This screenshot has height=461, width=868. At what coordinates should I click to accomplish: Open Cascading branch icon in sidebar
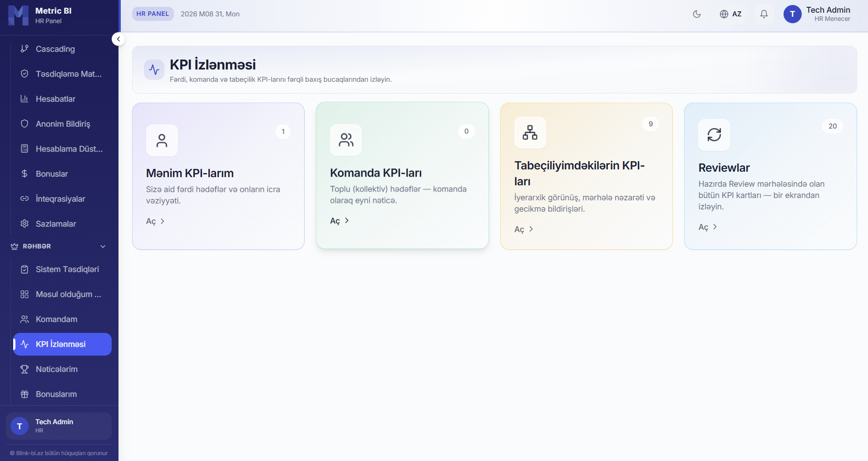click(x=25, y=49)
